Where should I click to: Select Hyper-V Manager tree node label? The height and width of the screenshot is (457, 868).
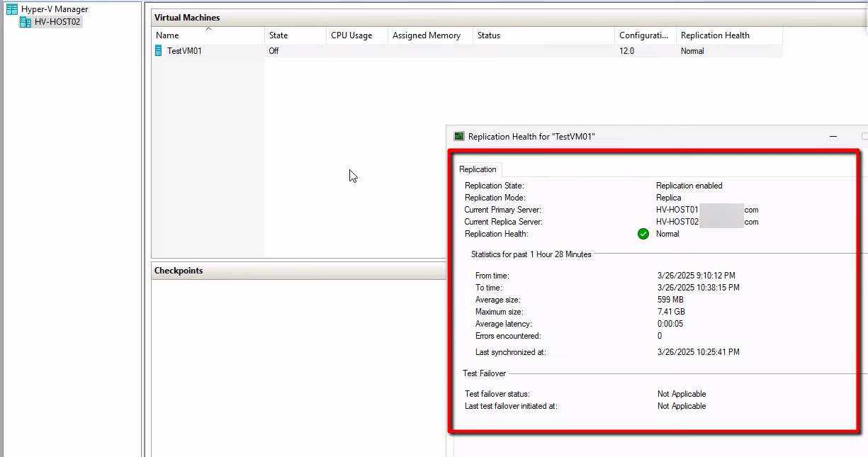coord(55,9)
